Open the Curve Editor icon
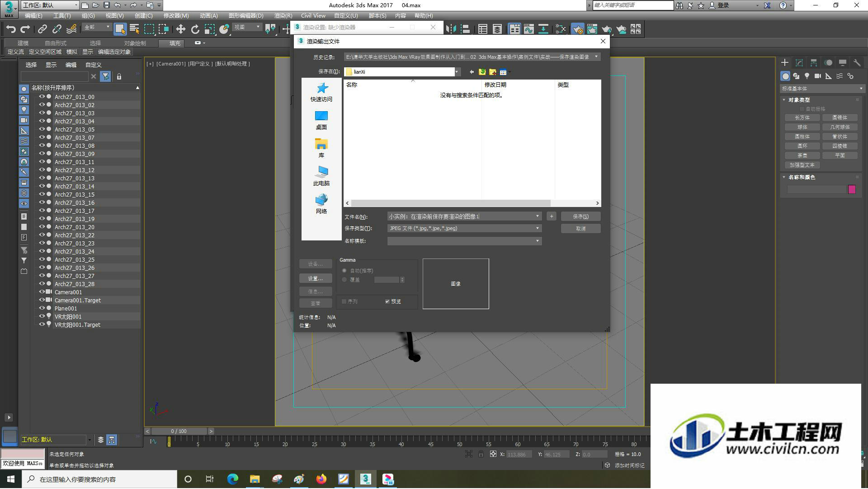Screen dimensions: 868x489 [x=528, y=29]
